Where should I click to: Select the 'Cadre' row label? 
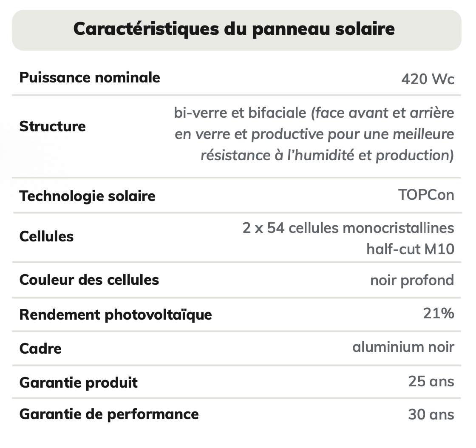coord(40,349)
